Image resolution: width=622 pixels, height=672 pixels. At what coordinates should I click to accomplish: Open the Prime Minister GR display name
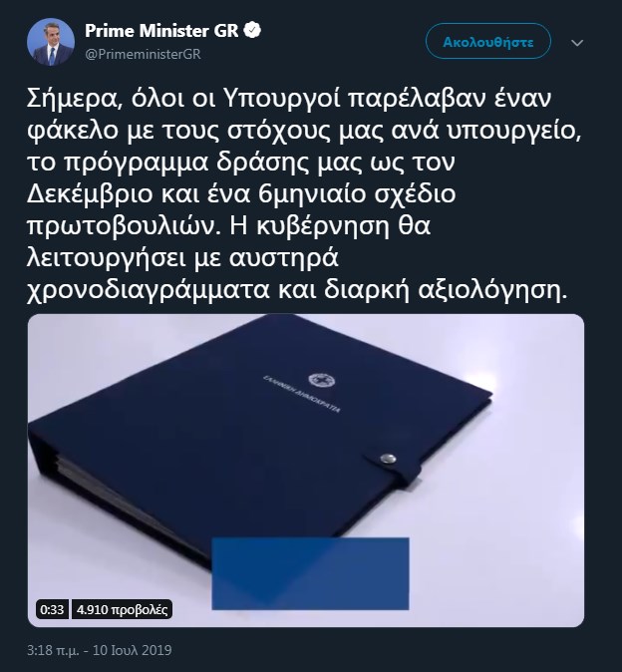(161, 31)
